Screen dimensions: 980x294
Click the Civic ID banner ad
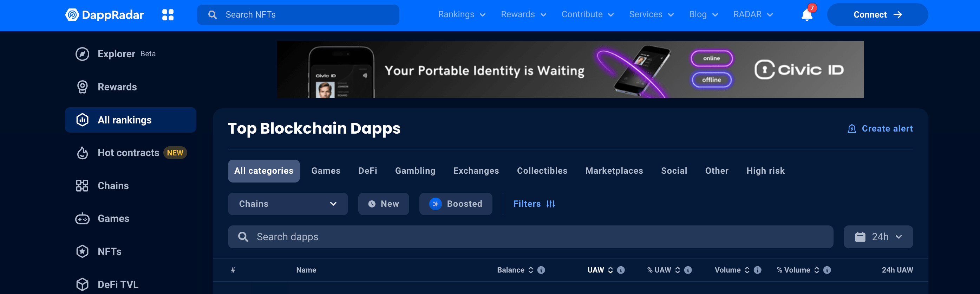tap(570, 70)
